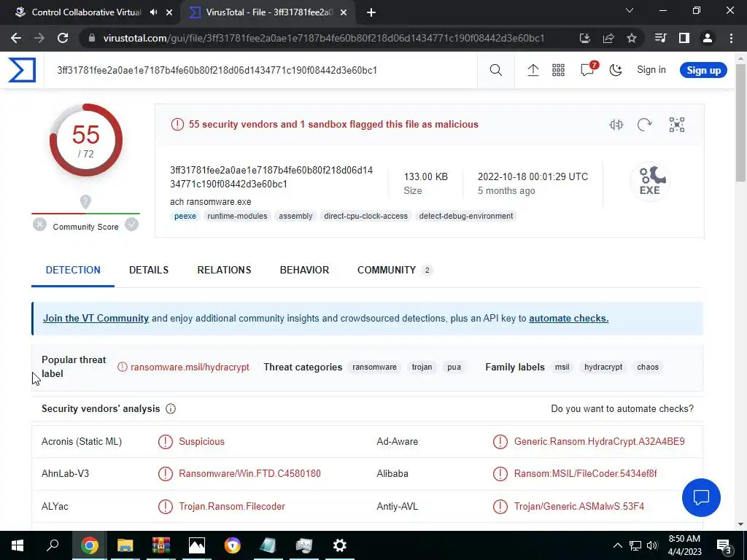
Task: Toggle the dark mode moon icon
Action: 616,71
